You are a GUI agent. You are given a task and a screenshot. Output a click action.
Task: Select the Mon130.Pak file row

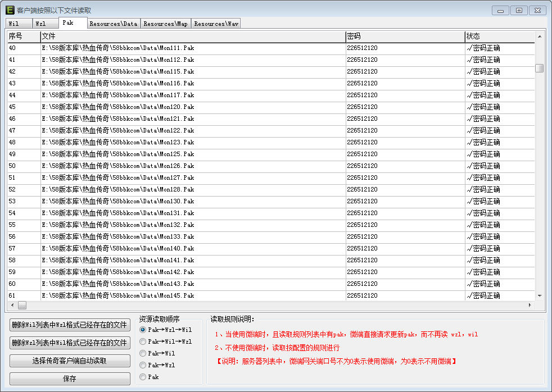coord(271,202)
